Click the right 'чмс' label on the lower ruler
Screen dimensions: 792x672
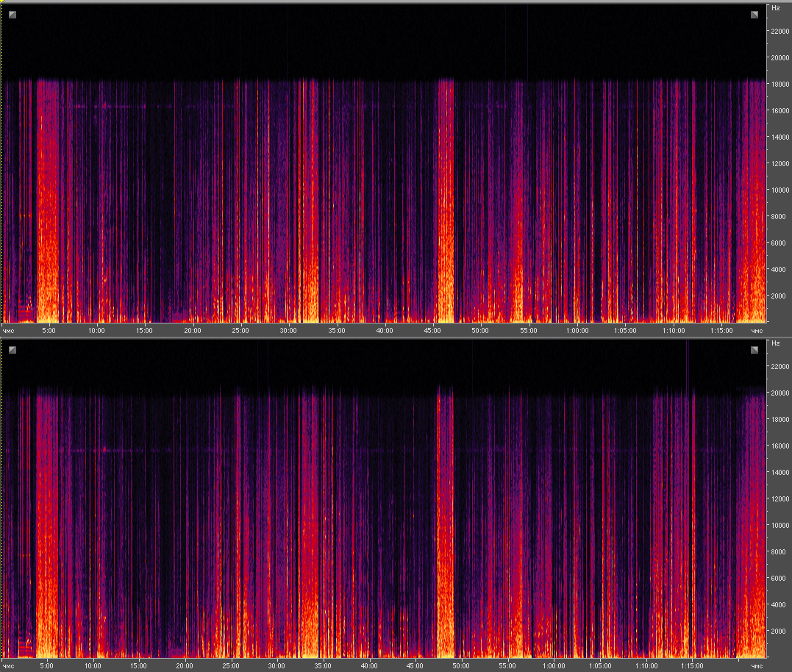point(757,666)
